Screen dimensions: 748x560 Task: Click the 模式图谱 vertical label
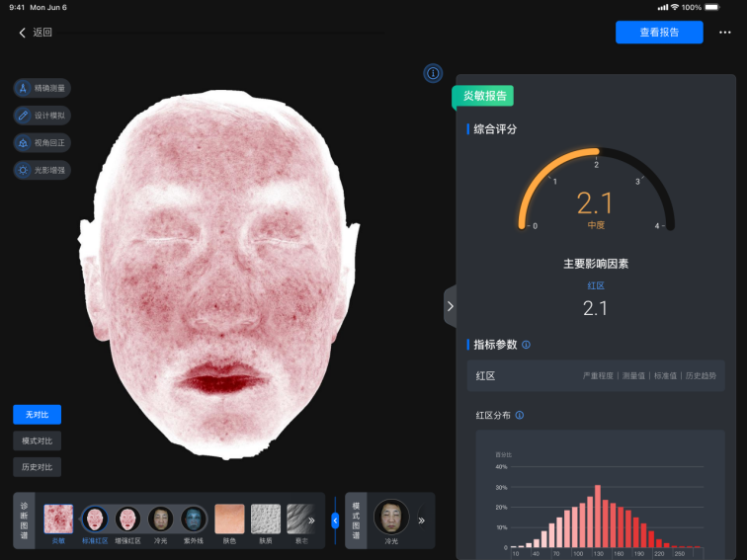[x=356, y=520]
